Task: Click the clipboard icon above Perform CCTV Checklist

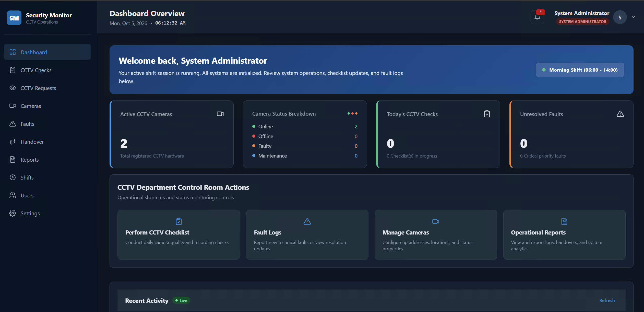Action: click(x=179, y=221)
